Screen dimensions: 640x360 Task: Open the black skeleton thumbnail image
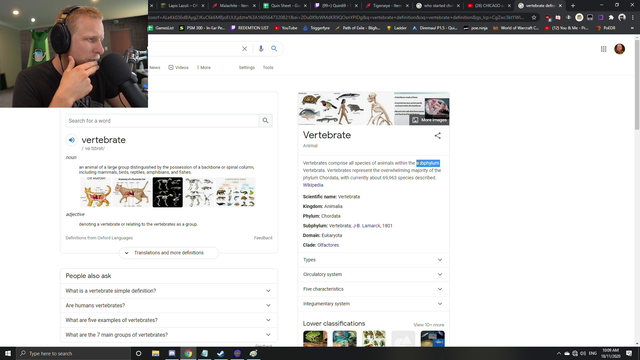click(168, 192)
